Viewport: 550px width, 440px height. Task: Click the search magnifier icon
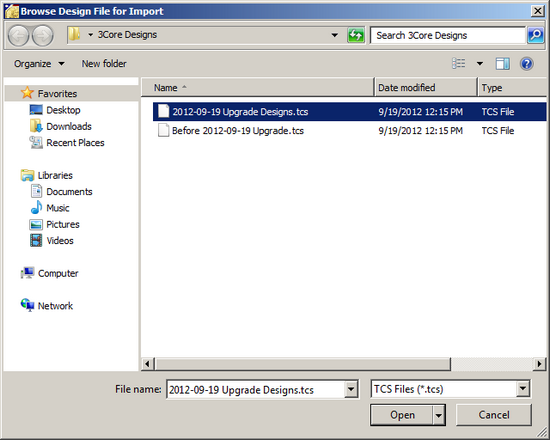pyautogui.click(x=536, y=35)
